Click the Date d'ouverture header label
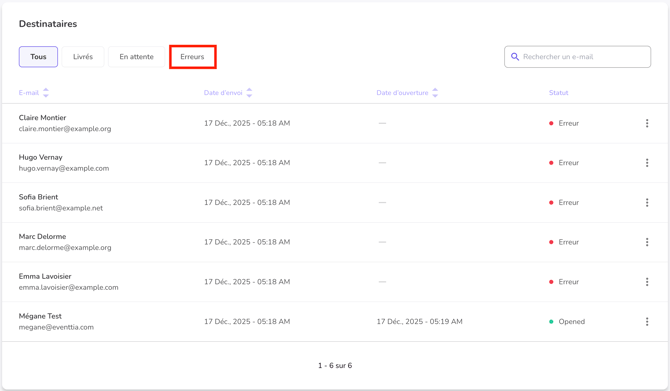Viewport: 670px width, 391px height. click(402, 93)
